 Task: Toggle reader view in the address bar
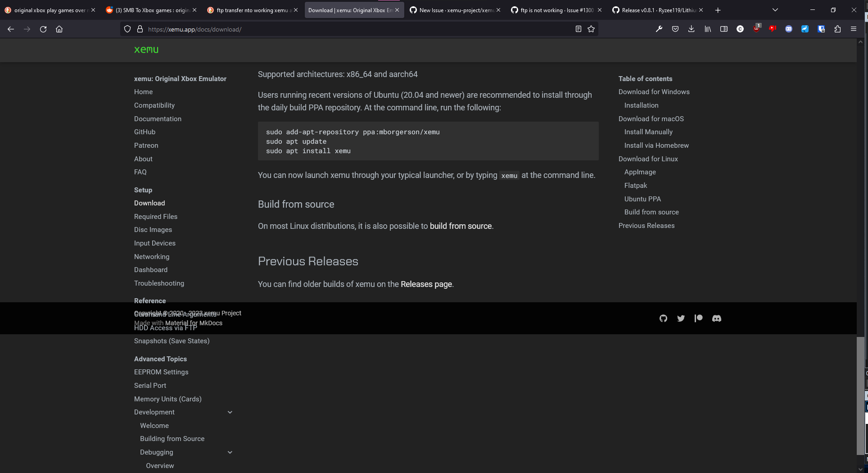pos(579,29)
